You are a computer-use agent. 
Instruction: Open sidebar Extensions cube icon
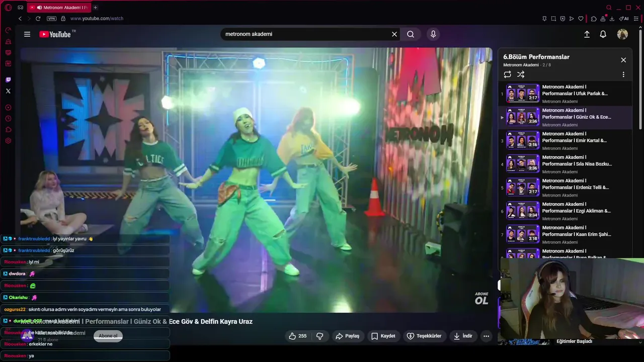[8, 130]
